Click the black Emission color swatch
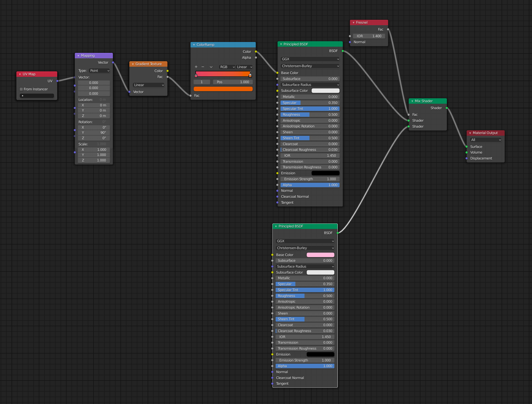Image resolution: width=532 pixels, height=404 pixels. pos(325,173)
